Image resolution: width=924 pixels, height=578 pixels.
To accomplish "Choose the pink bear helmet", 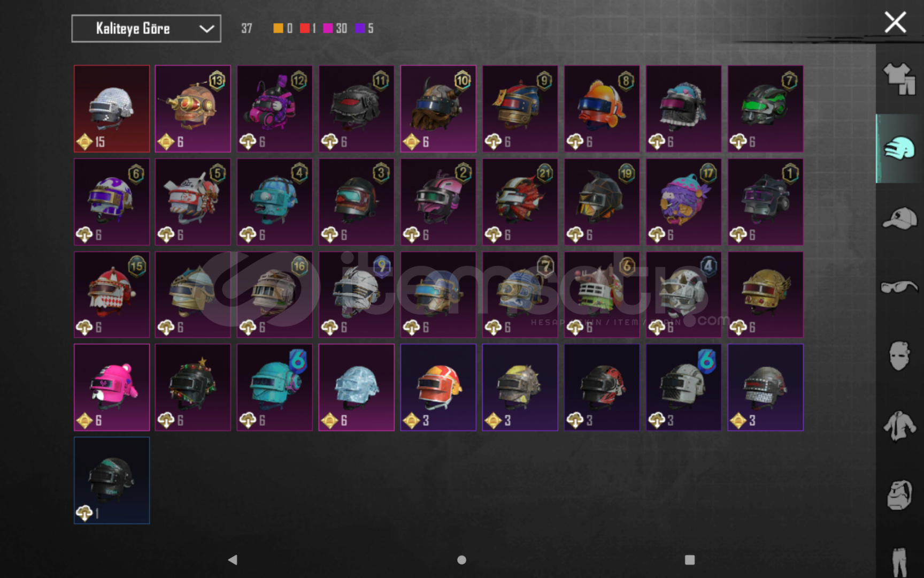I will (x=112, y=387).
